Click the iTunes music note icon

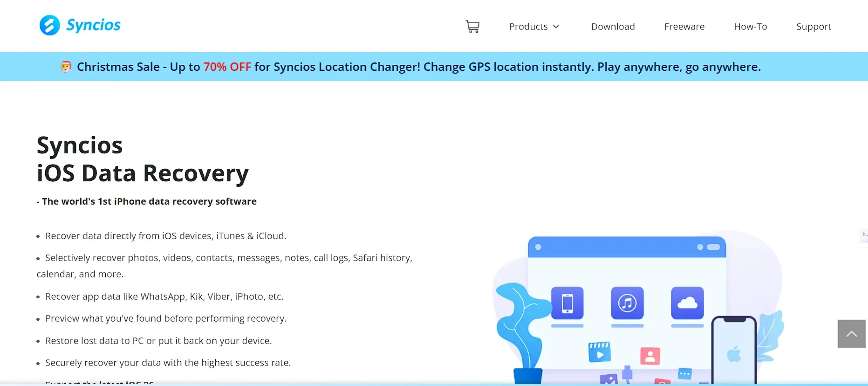pyautogui.click(x=627, y=303)
